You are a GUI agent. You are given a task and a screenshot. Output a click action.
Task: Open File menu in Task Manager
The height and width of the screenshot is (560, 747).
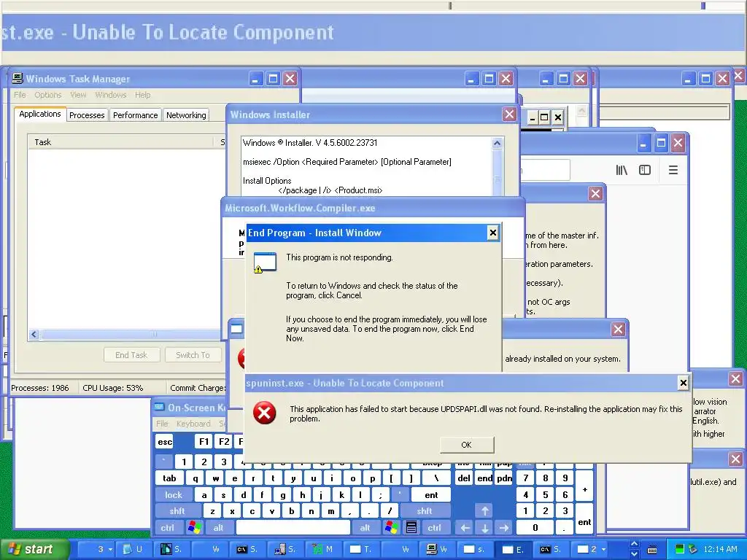(x=20, y=95)
